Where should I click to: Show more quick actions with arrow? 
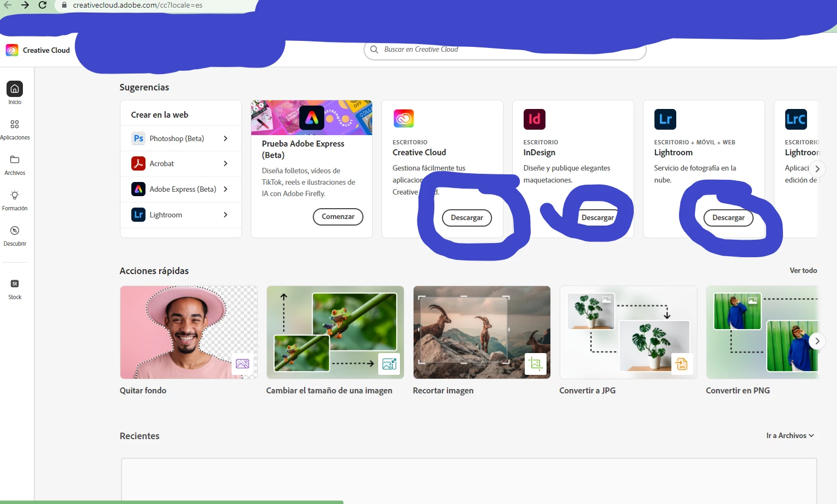[x=817, y=341]
